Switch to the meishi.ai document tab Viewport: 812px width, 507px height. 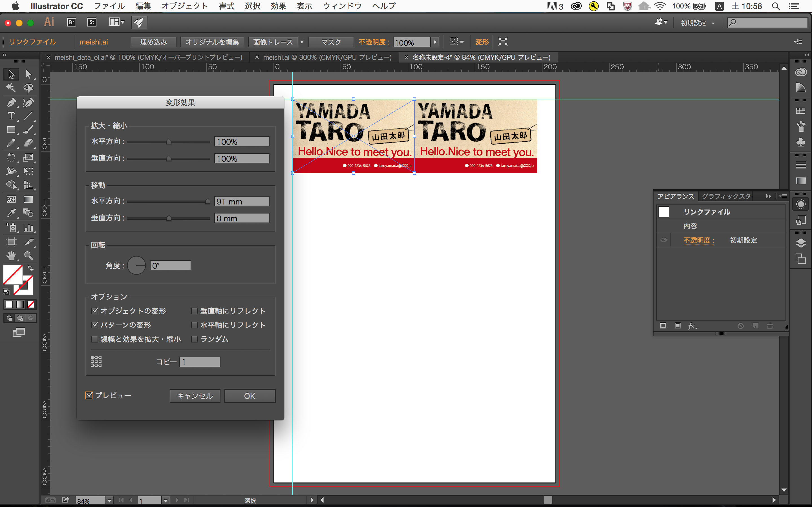[327, 57]
